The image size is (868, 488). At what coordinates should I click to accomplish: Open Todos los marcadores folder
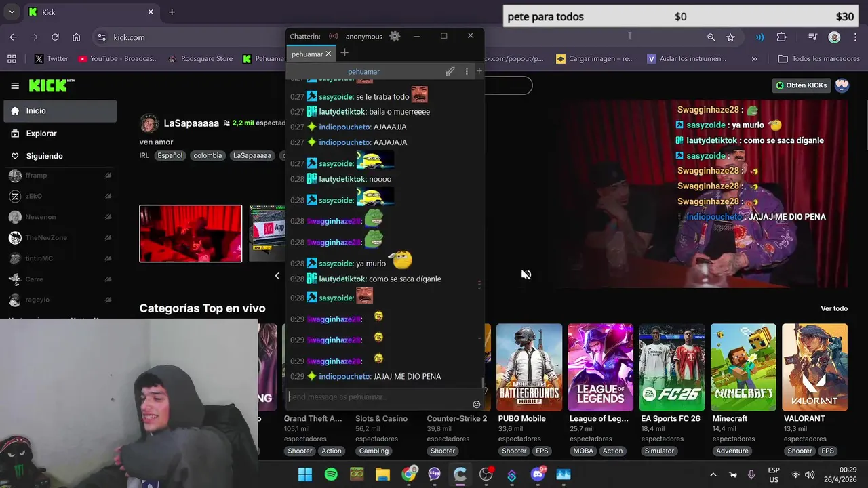point(819,59)
